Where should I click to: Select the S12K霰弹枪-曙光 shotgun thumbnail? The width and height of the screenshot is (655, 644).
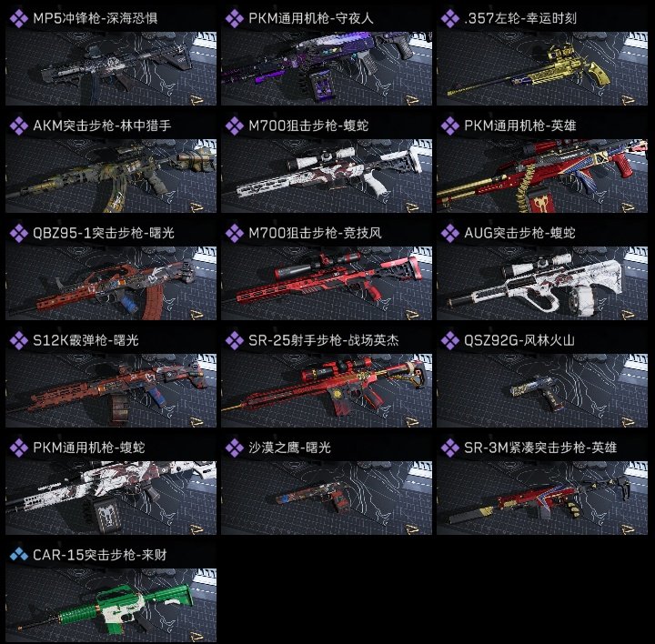[x=111, y=390]
